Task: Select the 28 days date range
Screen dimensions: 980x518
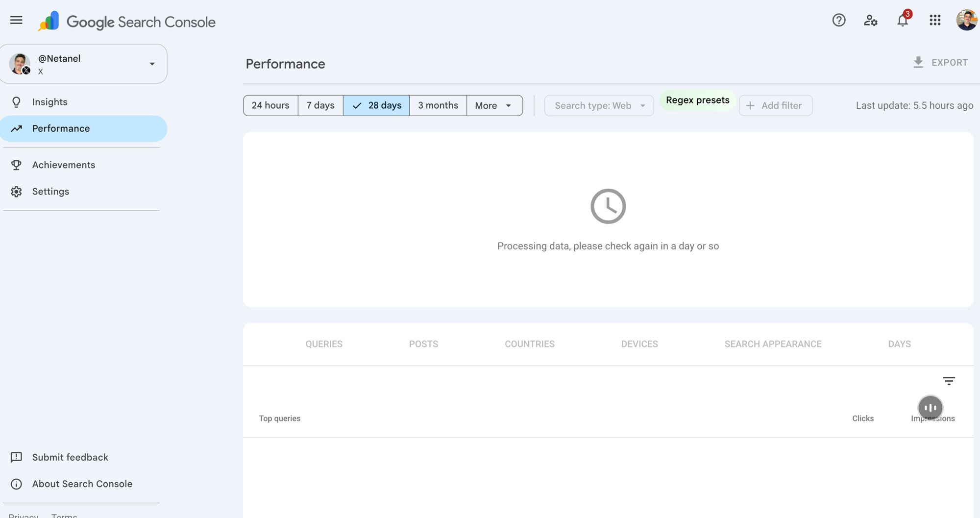Action: tap(376, 105)
